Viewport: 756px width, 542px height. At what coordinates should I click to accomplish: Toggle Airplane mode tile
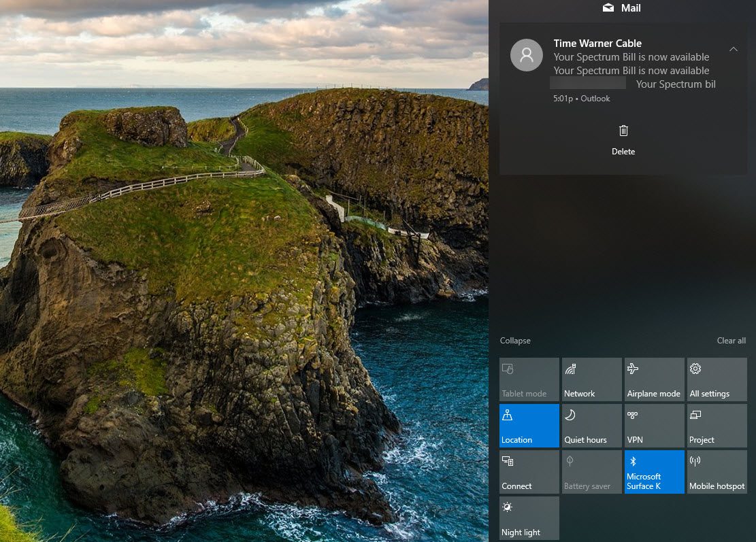click(x=654, y=379)
